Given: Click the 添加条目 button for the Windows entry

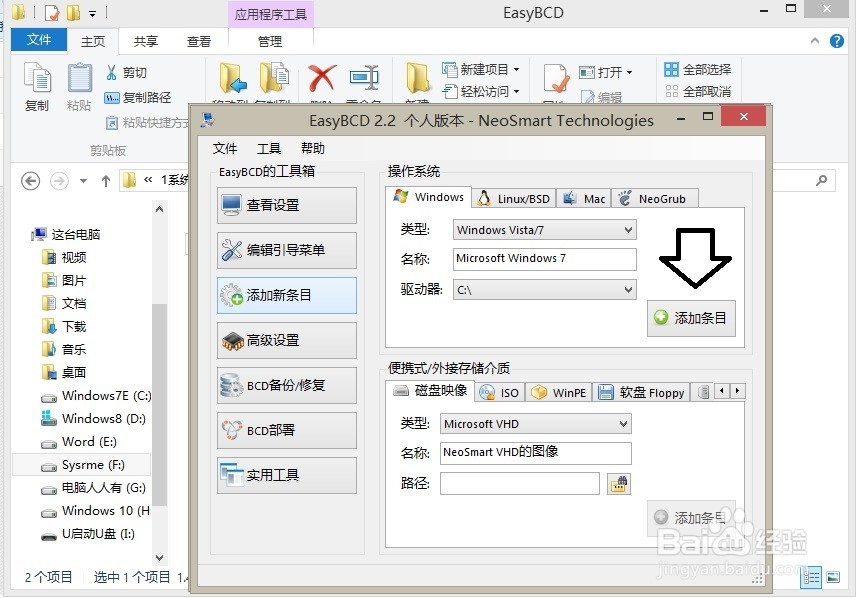Looking at the screenshot, I should (x=691, y=318).
